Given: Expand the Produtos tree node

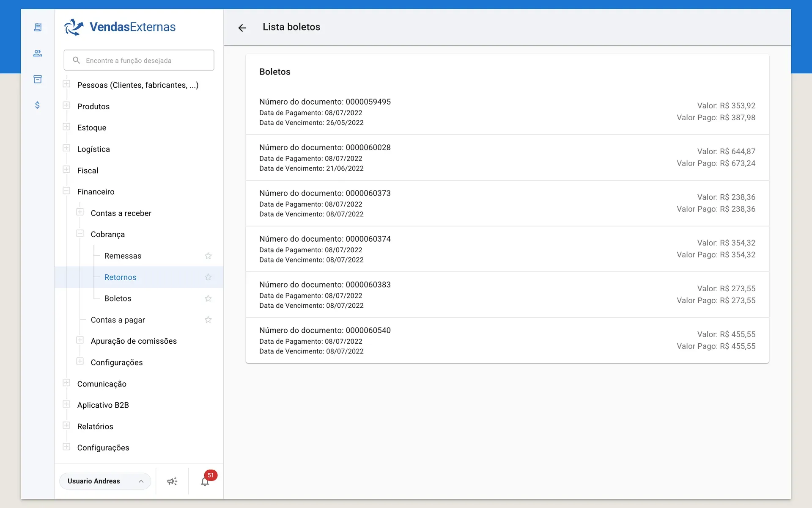Looking at the screenshot, I should tap(66, 105).
